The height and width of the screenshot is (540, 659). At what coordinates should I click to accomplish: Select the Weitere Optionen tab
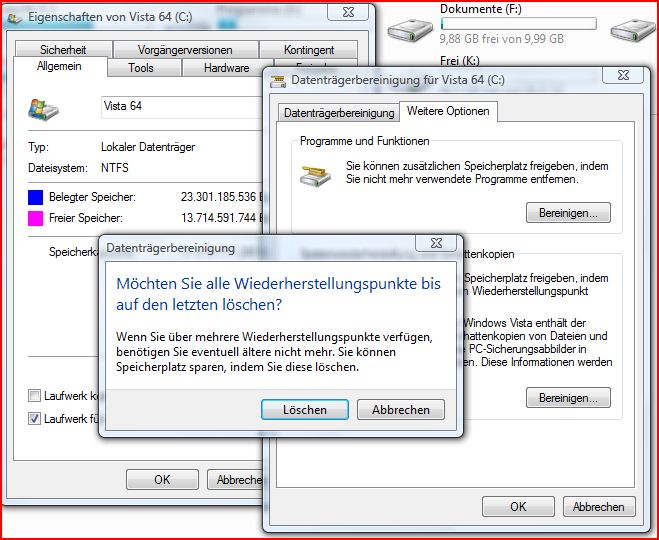tap(448, 111)
